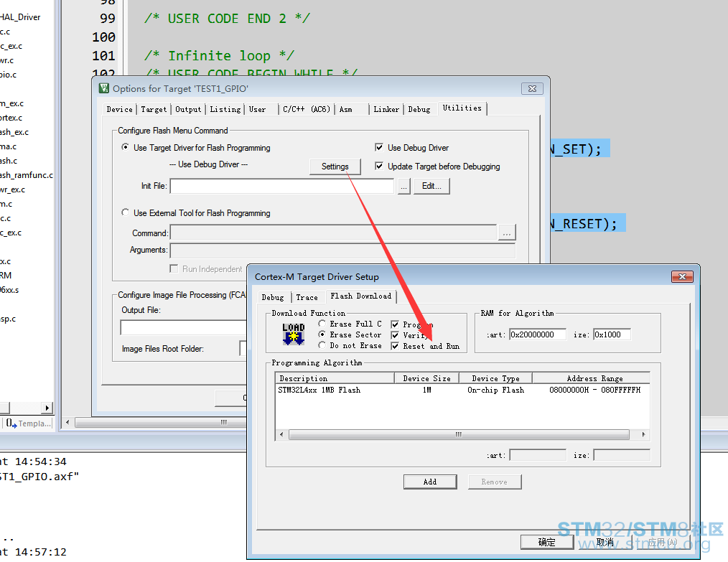728x562 pixels.
Task: Click the Settings button
Action: pyautogui.click(x=335, y=167)
